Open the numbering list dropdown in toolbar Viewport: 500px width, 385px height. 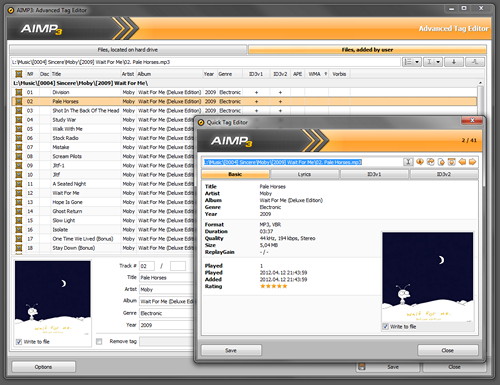tap(412, 62)
